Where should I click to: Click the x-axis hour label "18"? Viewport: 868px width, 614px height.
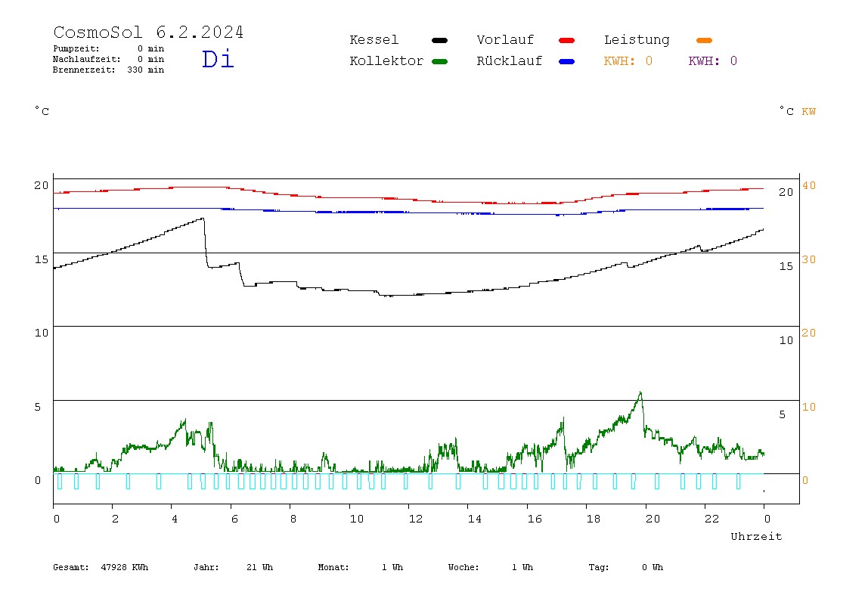tap(594, 519)
